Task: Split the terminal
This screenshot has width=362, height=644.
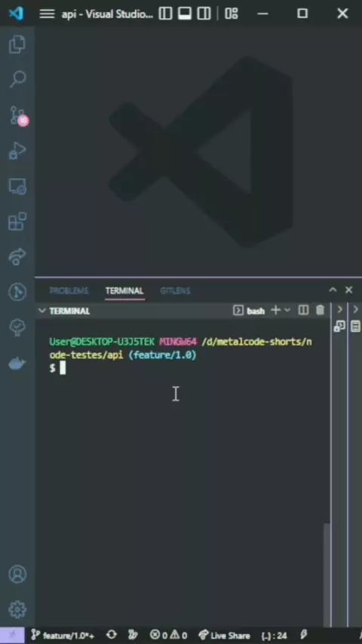Action: [x=303, y=310]
